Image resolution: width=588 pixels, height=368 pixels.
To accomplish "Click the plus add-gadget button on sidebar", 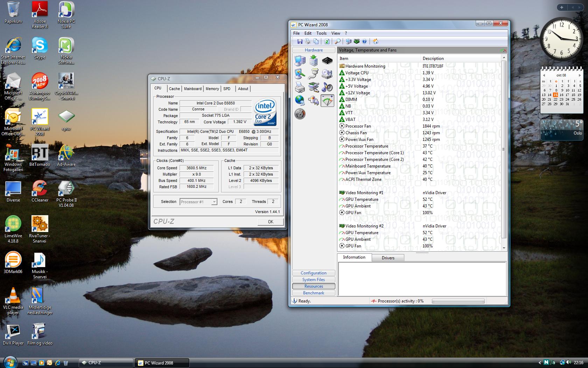I will point(562,7).
